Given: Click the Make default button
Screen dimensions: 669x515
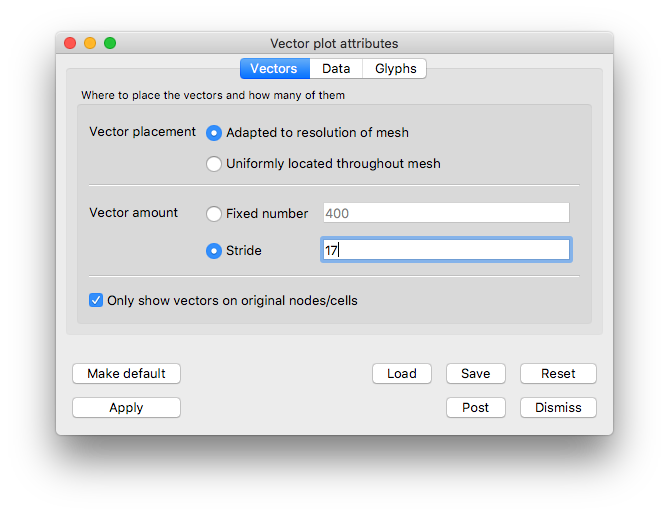Looking at the screenshot, I should pyautogui.click(x=126, y=374).
